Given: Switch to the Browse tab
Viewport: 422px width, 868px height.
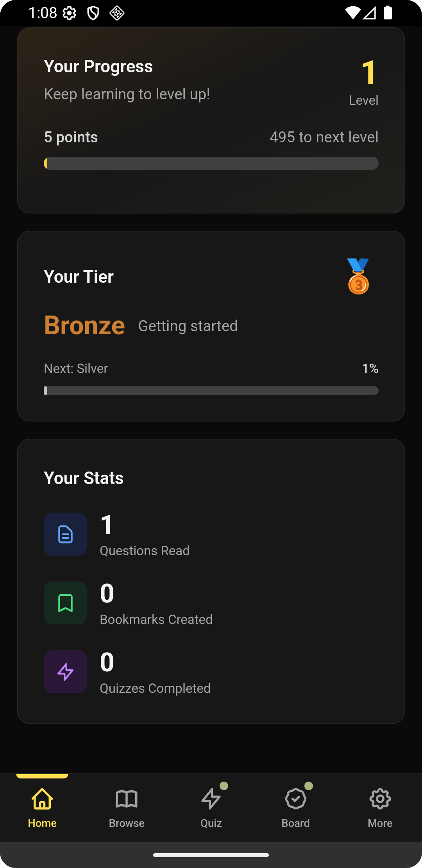Looking at the screenshot, I should pos(127,807).
